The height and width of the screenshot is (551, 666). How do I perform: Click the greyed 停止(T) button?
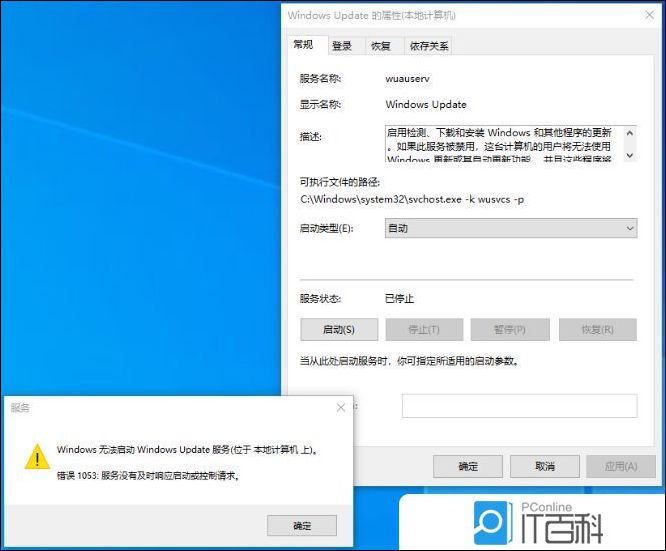click(x=424, y=330)
